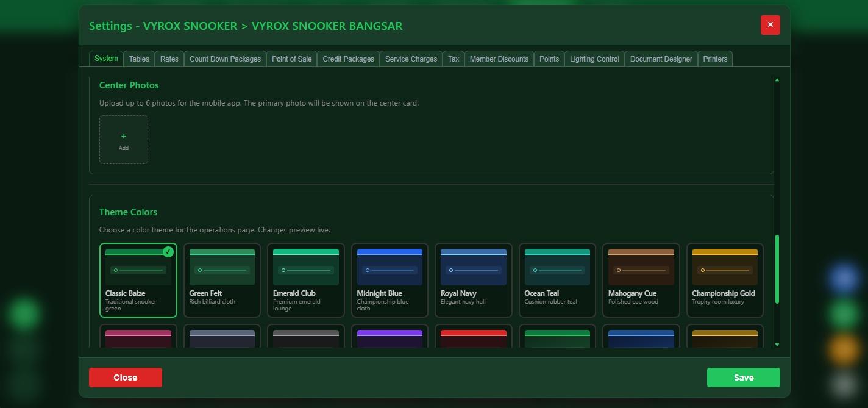
Task: Click the scrollbar down arrow
Action: (777, 344)
